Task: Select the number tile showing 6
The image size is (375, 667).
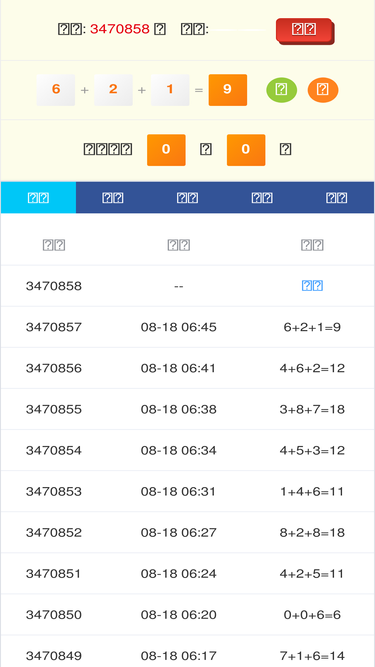Action: [x=56, y=90]
